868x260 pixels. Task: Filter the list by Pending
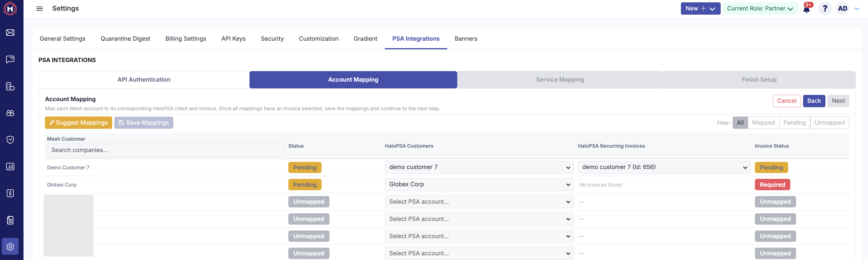coord(794,123)
